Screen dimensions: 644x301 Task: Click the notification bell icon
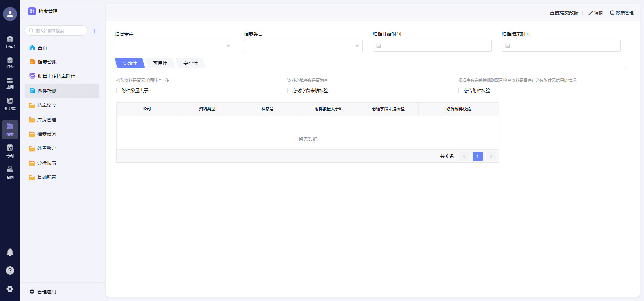(x=10, y=252)
